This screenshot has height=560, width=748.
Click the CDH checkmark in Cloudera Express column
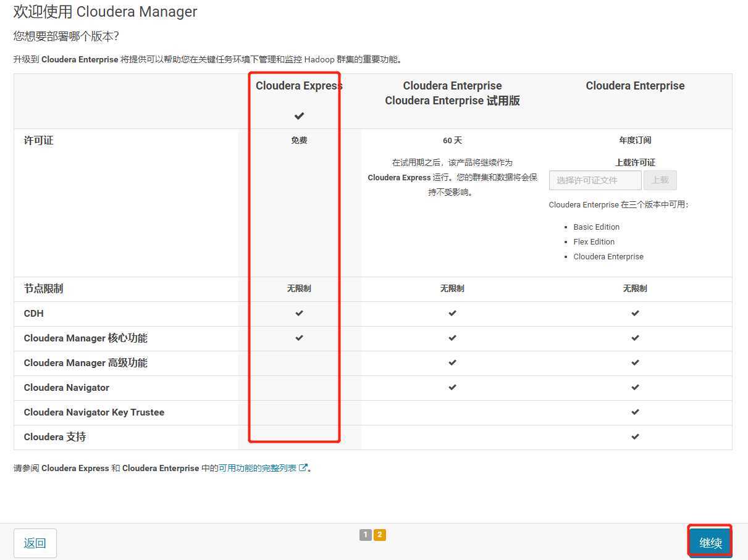[x=299, y=313]
